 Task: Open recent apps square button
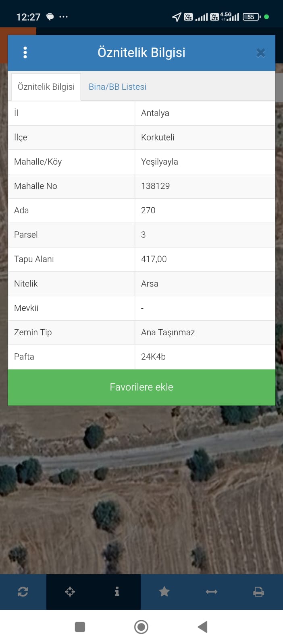[80, 627]
